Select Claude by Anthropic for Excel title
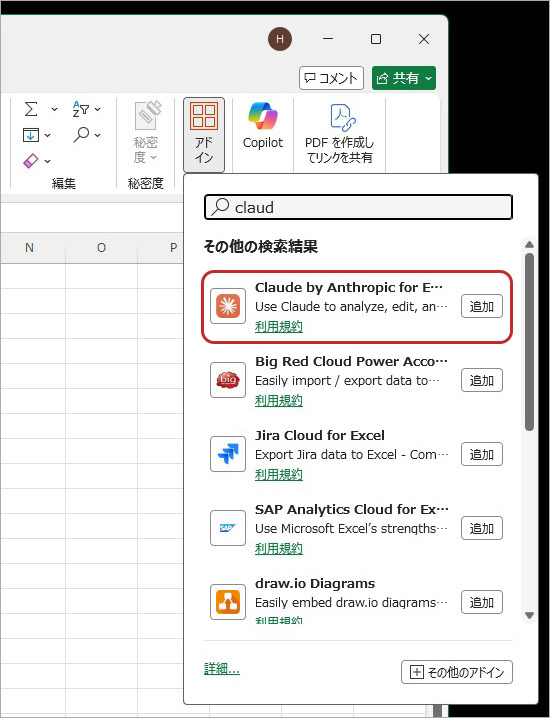Screen dimensions: 550x718 point(349,288)
